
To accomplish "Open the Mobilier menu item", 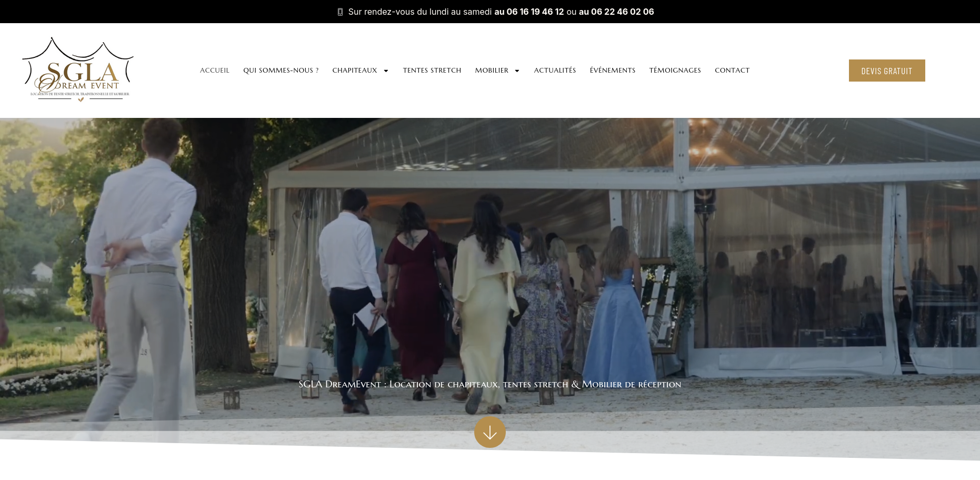I will (491, 71).
